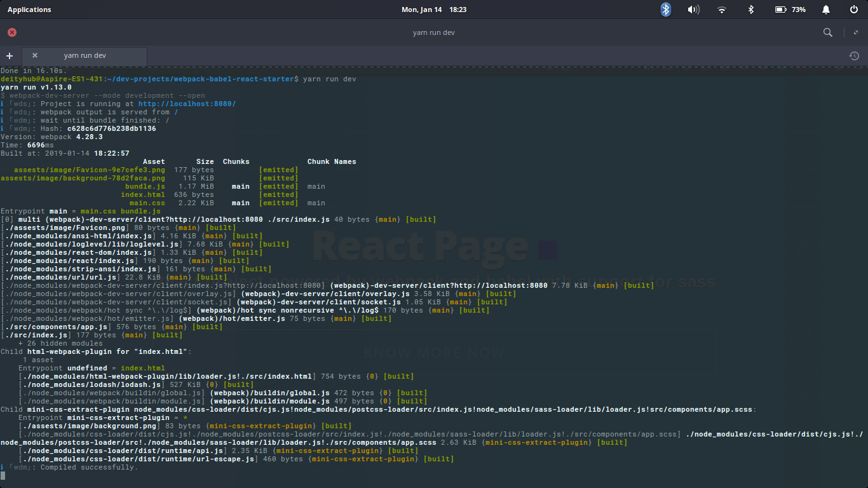
Task: Open the http://localhost:8080/ link
Action: pos(187,104)
